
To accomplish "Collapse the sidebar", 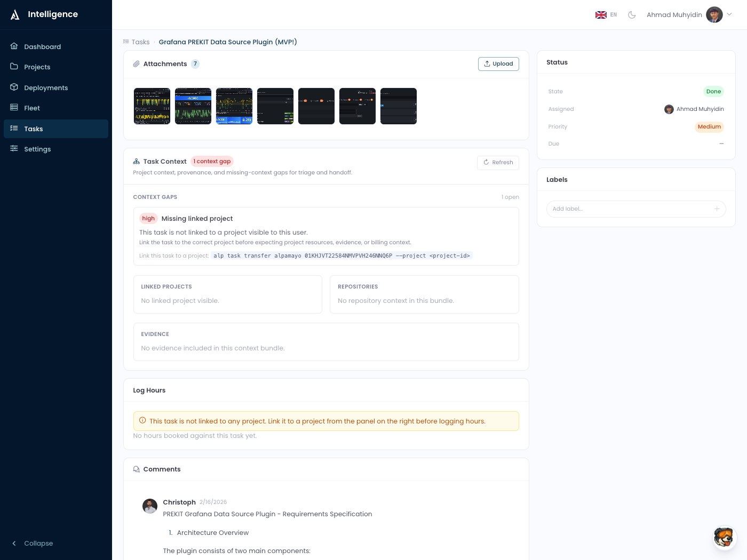I will (33, 543).
